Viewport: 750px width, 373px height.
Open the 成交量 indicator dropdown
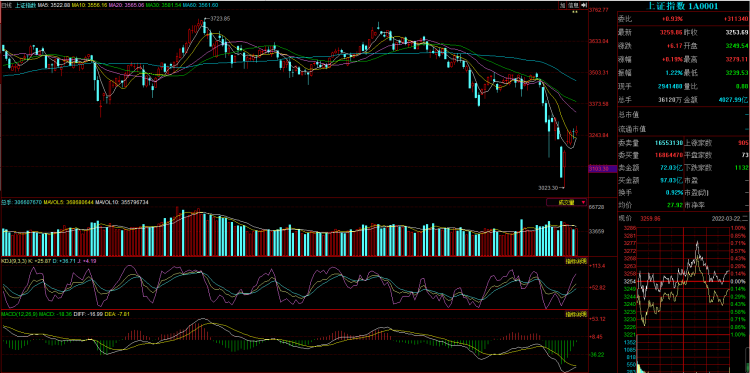pyautogui.click(x=567, y=202)
